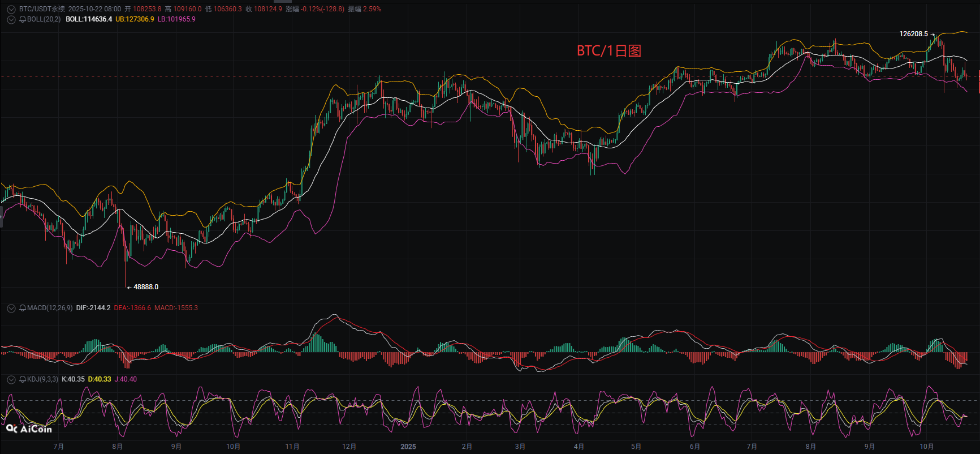Click the arrow beside the 48888.0 low label
This screenshot has width=980, height=454.
pos(129,288)
